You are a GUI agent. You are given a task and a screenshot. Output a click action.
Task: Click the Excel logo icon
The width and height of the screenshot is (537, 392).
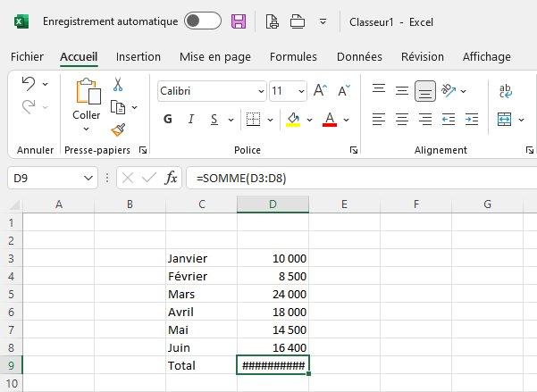(x=21, y=21)
